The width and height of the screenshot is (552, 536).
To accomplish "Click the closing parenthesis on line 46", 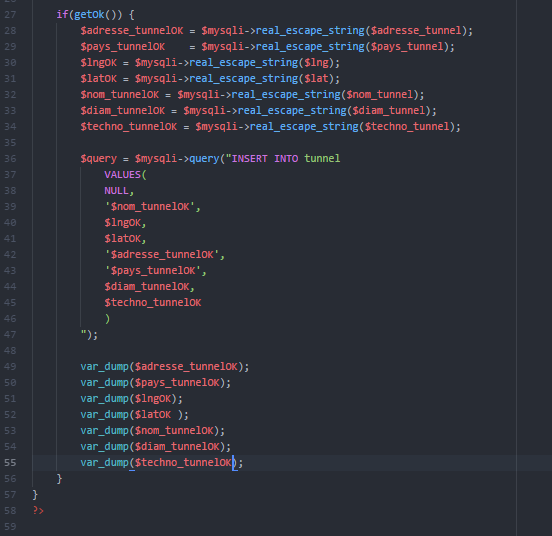I will click(107, 319).
